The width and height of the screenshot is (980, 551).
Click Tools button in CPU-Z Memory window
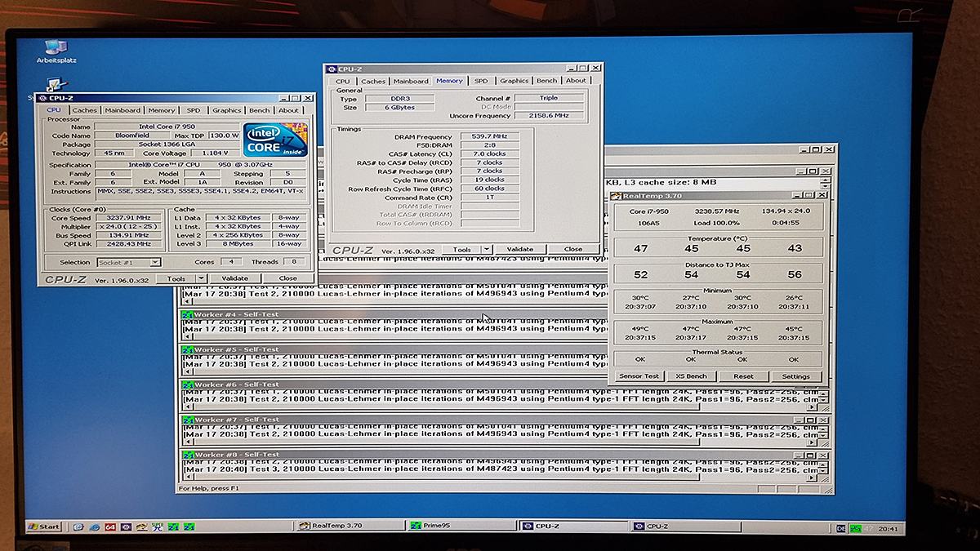462,249
